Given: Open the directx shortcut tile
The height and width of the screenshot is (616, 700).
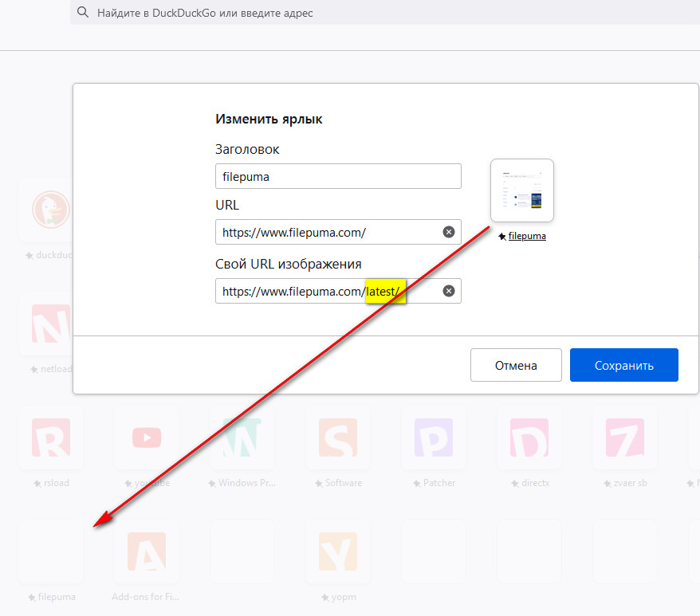Looking at the screenshot, I should click(529, 437).
